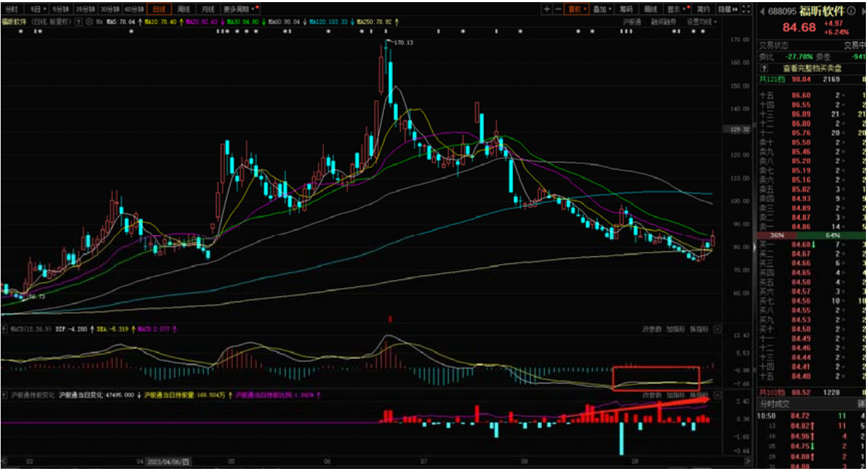The image size is (868, 471).
Task: Click the 2023/04/06 date marker on timeline
Action: point(168,463)
